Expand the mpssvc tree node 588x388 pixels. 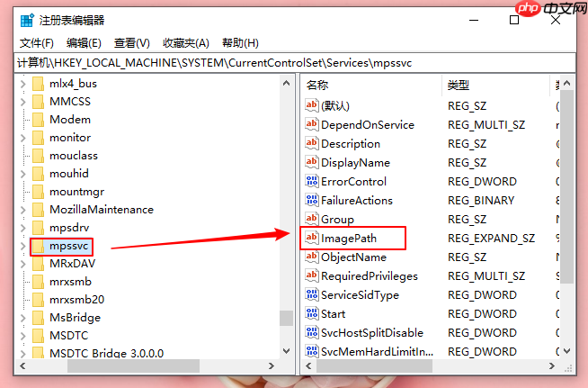(22, 246)
